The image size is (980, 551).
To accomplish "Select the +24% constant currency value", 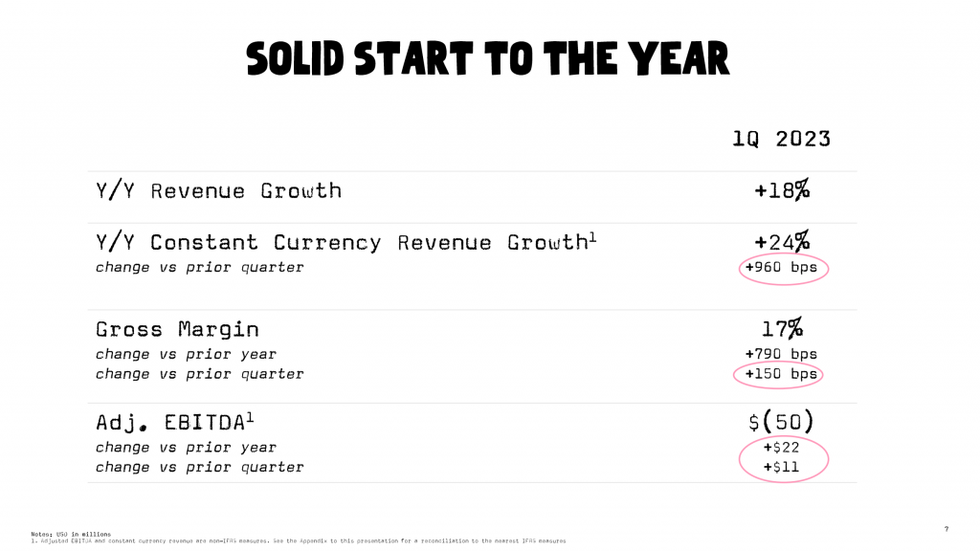I will coord(782,242).
